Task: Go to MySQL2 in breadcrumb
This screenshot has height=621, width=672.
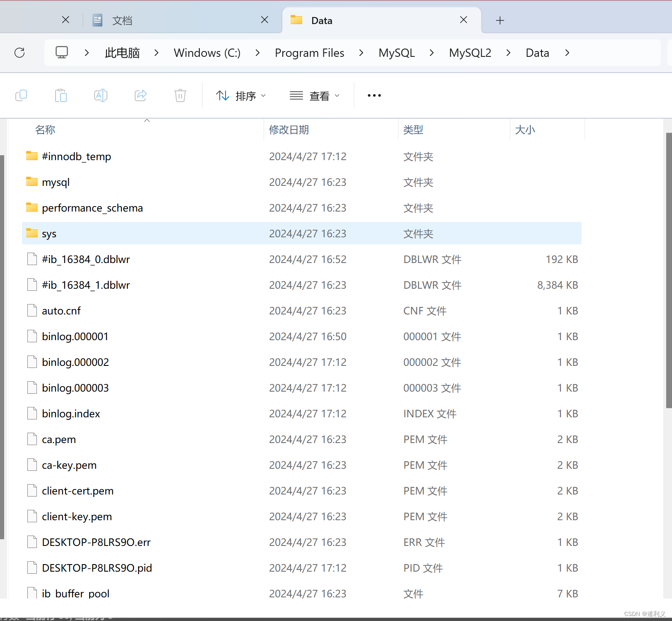Action: click(x=470, y=53)
